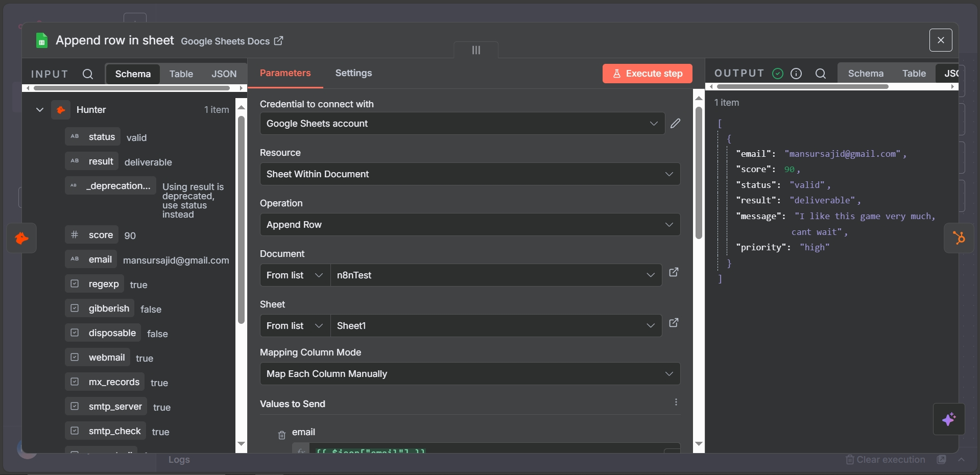Switch input view to JSON tab

[x=224, y=74]
